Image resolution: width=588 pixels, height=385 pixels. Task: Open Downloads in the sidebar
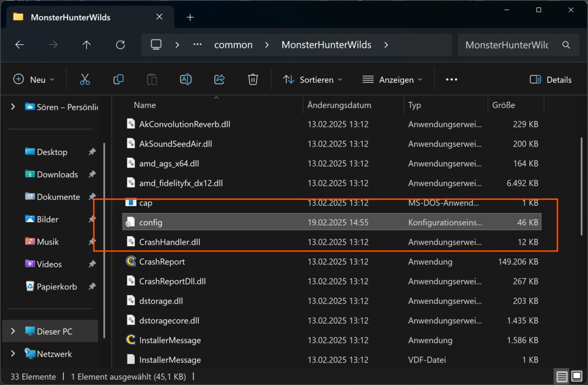(x=57, y=174)
